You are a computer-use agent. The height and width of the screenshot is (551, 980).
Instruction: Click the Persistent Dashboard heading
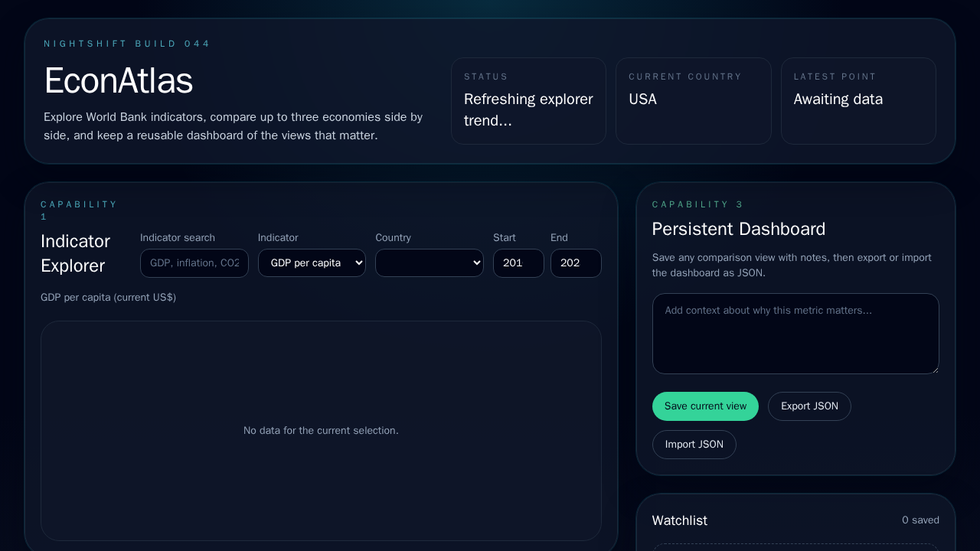pos(738,229)
